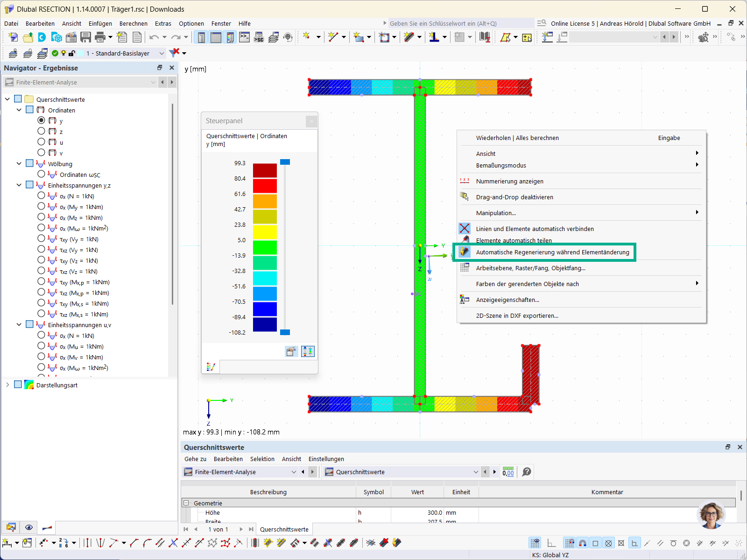The image size is (747, 560).
Task: Toggle the magnet object snap icon
Action: coord(583,543)
